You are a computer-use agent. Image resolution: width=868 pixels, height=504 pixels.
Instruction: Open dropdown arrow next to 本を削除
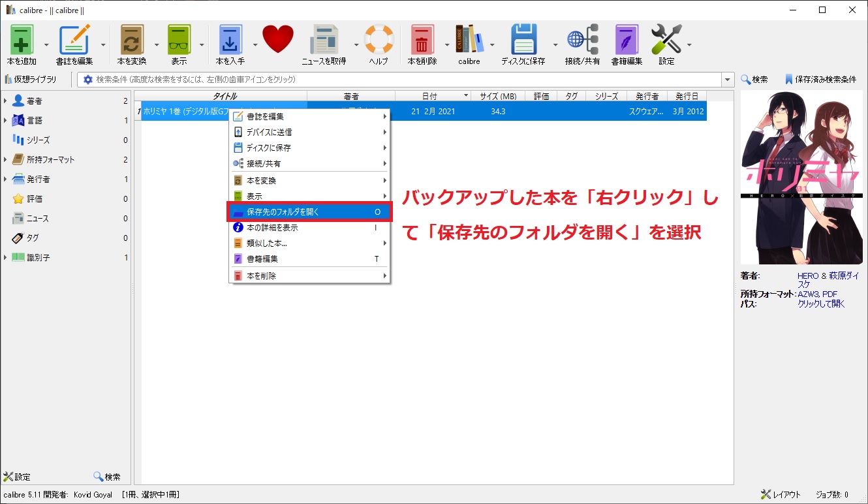447,44
